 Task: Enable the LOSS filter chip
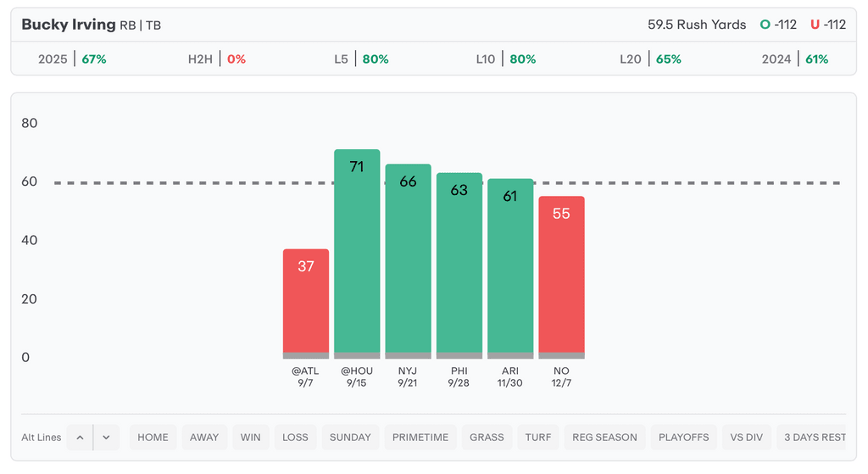tap(295, 438)
